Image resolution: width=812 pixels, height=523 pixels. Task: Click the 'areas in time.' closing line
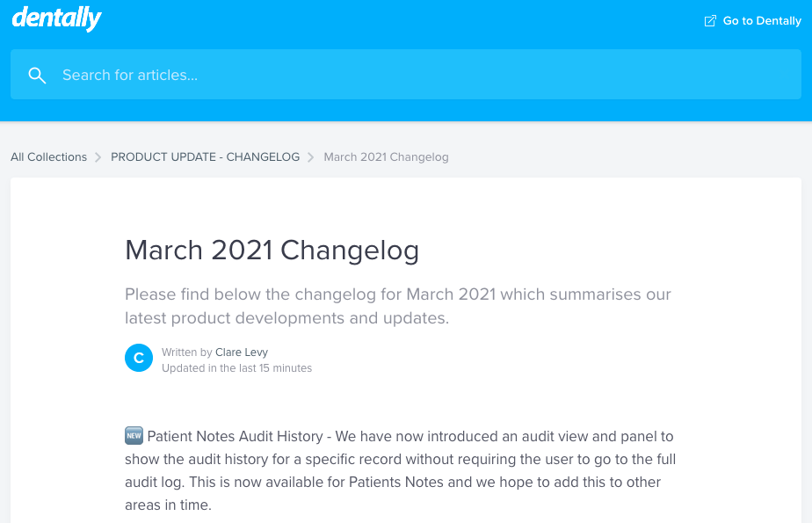pyautogui.click(x=168, y=505)
